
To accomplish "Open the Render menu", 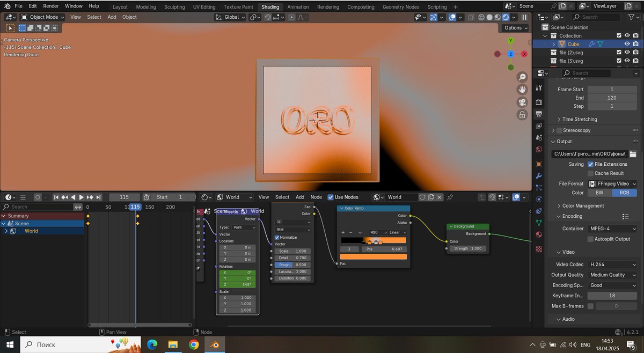I will (x=51, y=6).
